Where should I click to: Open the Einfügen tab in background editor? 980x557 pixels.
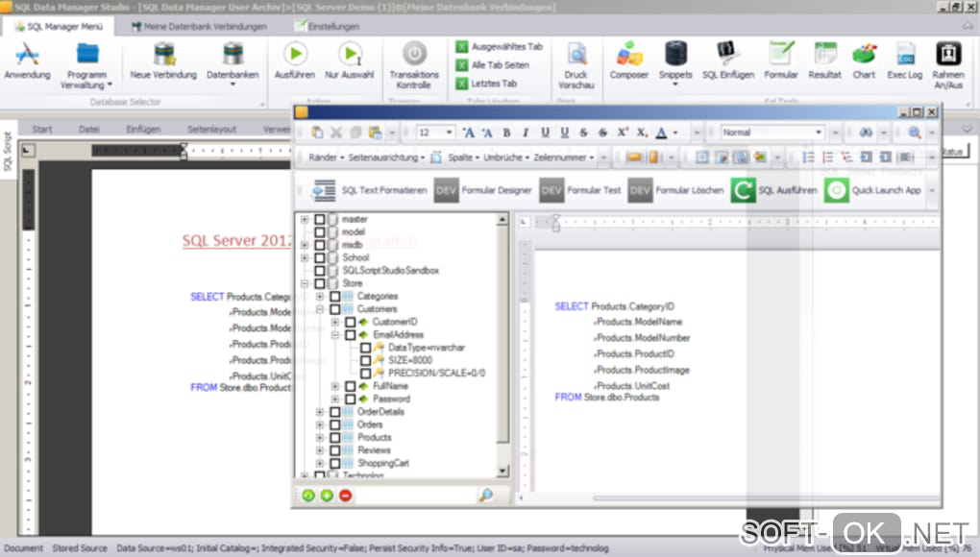coord(143,130)
